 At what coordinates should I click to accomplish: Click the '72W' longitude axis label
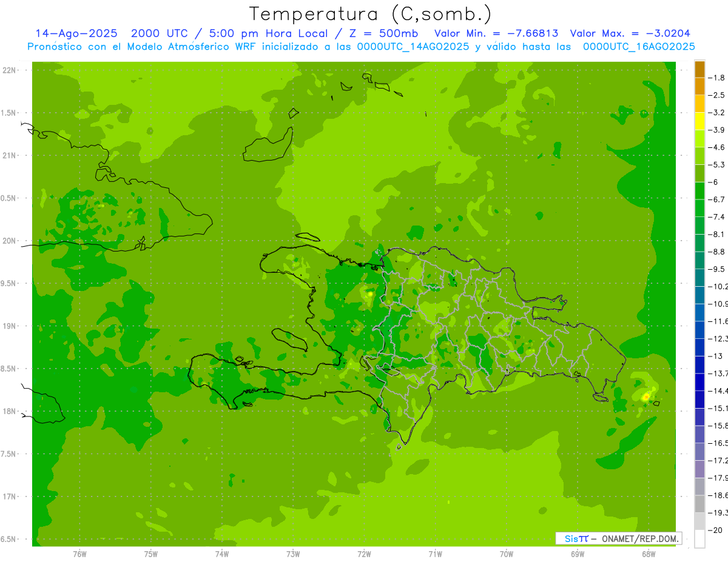pos(364,554)
